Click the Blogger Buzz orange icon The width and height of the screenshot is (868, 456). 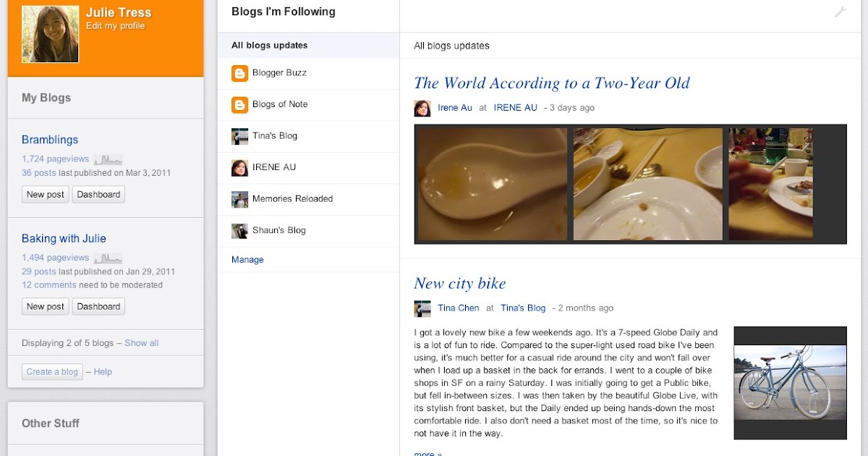(239, 73)
